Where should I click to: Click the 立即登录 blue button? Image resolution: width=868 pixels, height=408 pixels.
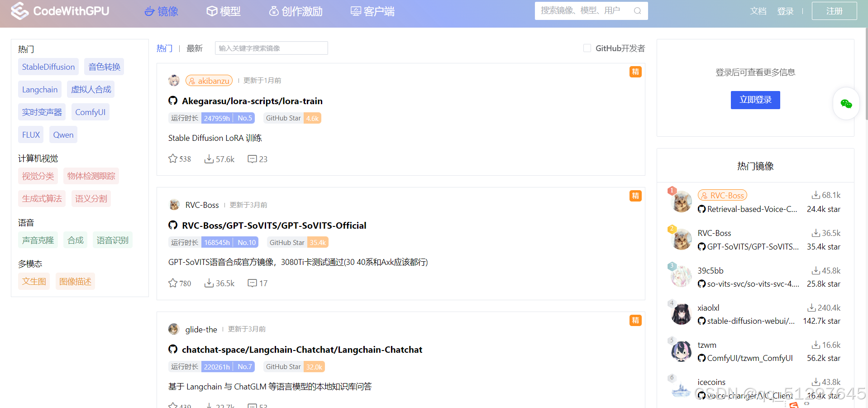tap(755, 100)
